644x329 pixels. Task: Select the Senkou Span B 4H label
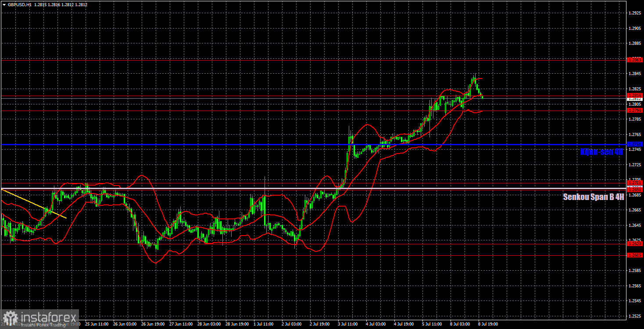(593, 197)
